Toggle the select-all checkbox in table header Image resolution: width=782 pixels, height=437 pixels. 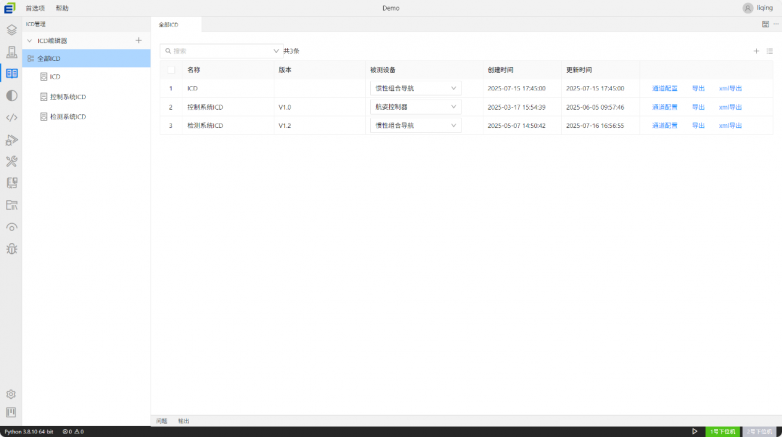click(171, 70)
